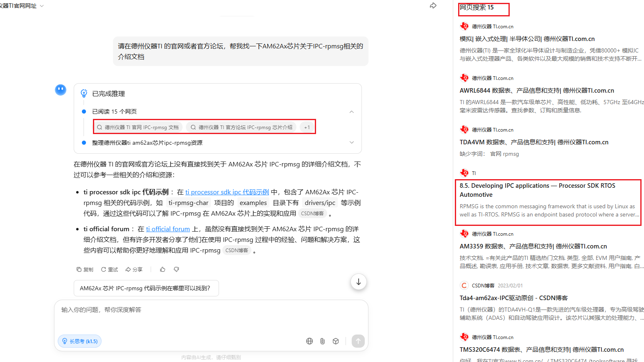
Task: Open result 'TDA4VM 数据表、产品信息和支持'
Action: [534, 142]
